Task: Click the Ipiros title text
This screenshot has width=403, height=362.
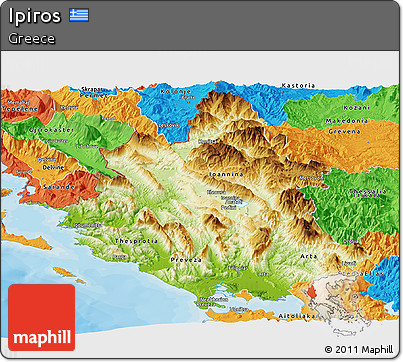Action: click(x=35, y=16)
